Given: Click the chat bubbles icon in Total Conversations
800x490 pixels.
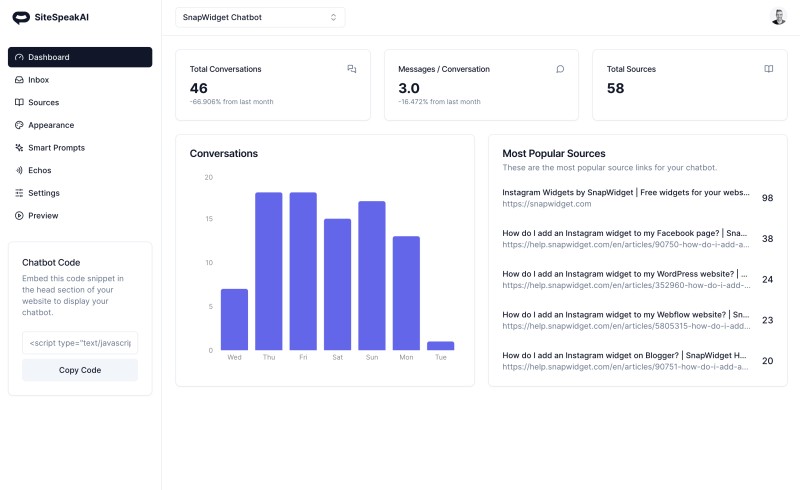Looking at the screenshot, I should tap(352, 69).
